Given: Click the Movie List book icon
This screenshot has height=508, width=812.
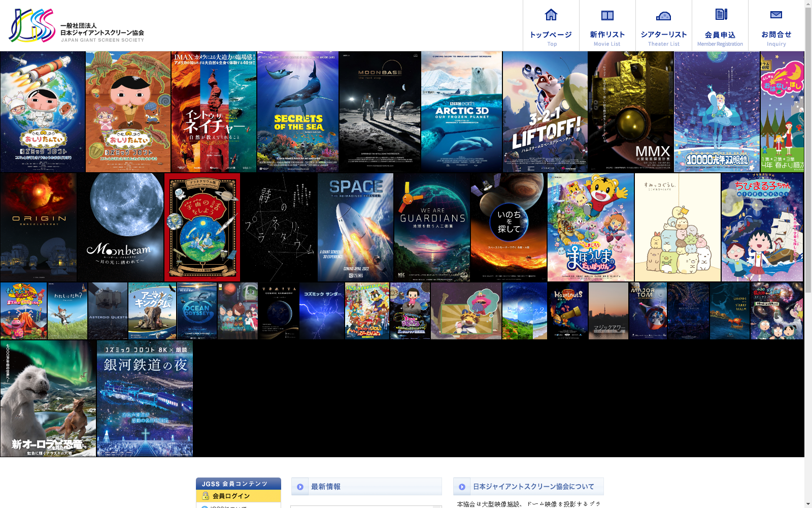Looking at the screenshot, I should 607,15.
